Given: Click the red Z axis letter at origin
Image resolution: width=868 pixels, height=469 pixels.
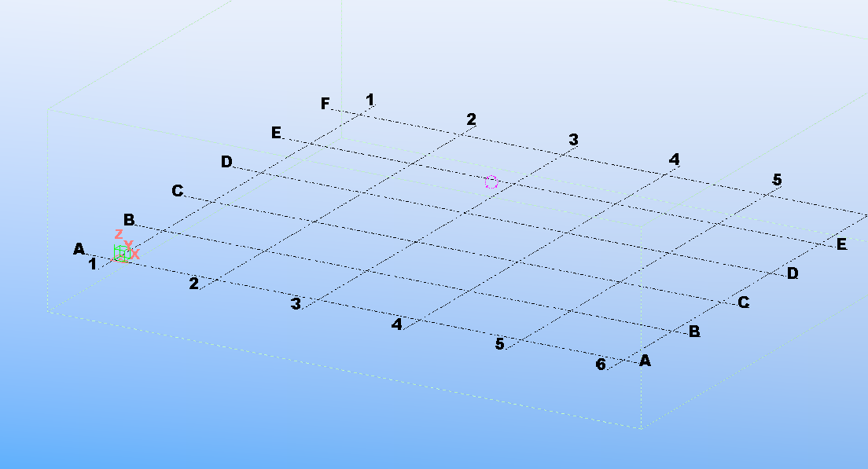Looking at the screenshot, I should (119, 234).
